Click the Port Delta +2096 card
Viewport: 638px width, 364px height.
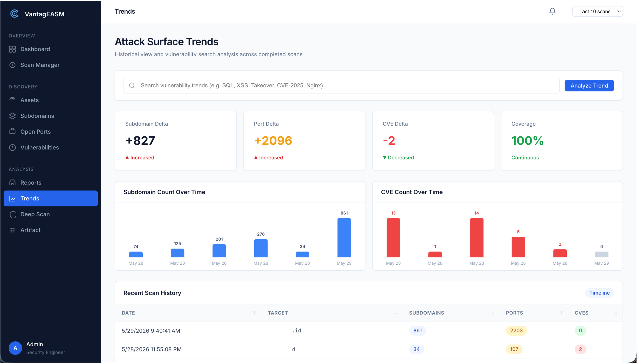pos(304,141)
